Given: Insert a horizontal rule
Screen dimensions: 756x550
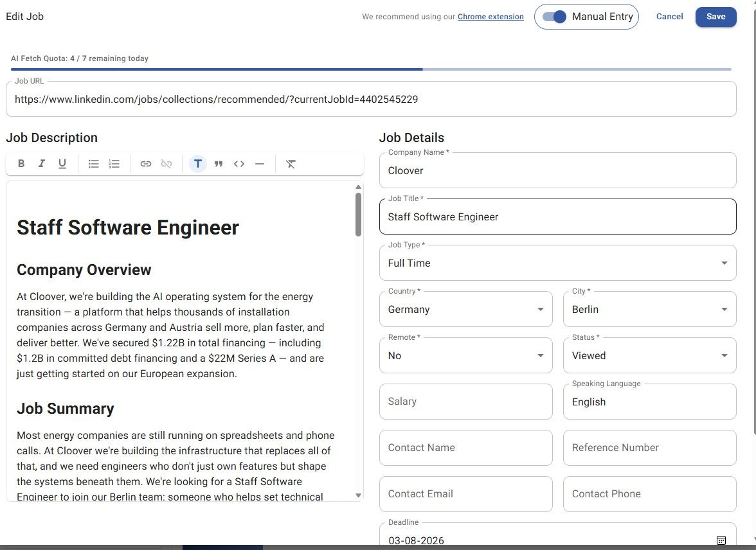Looking at the screenshot, I should click(260, 164).
